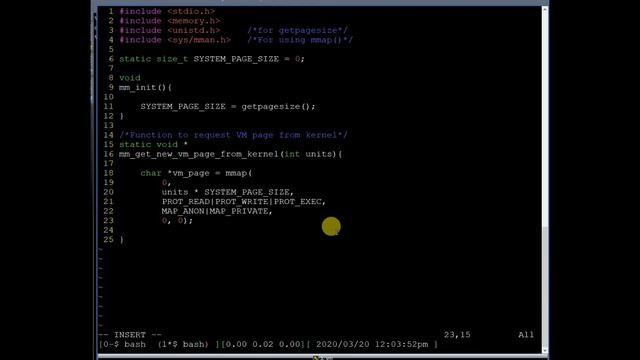This screenshot has height=360, width=640.
Task: Click line number 17
Action: click(x=109, y=164)
